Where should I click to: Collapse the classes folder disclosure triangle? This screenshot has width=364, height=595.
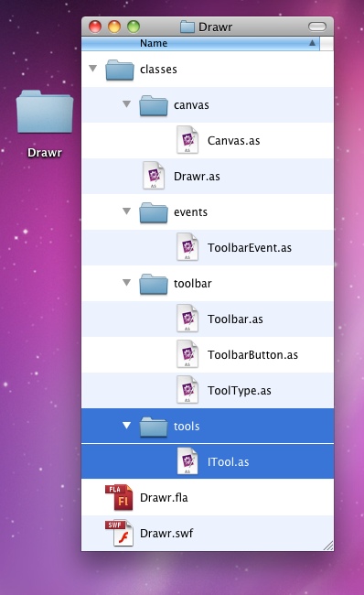(93, 69)
